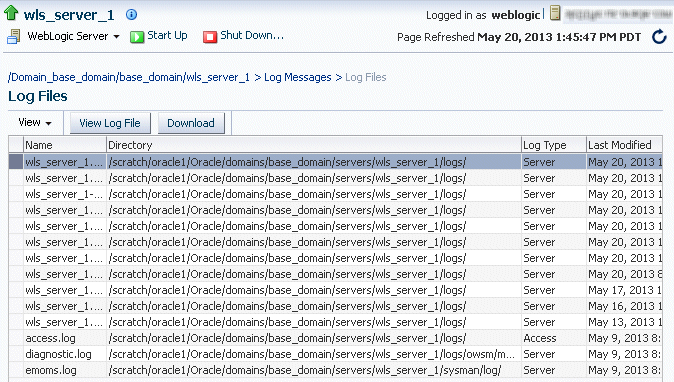Select the emoms.log row
Screen dimensions: 674x382
pyautogui.click(x=335, y=370)
